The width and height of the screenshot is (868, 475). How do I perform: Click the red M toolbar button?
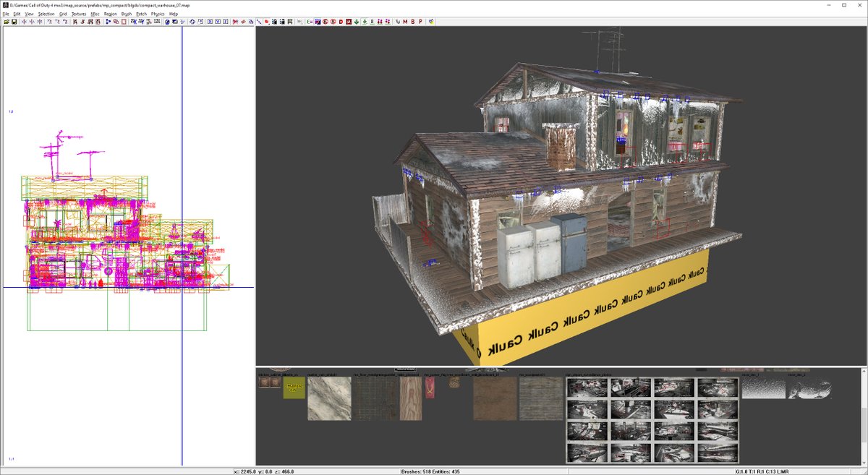point(405,22)
